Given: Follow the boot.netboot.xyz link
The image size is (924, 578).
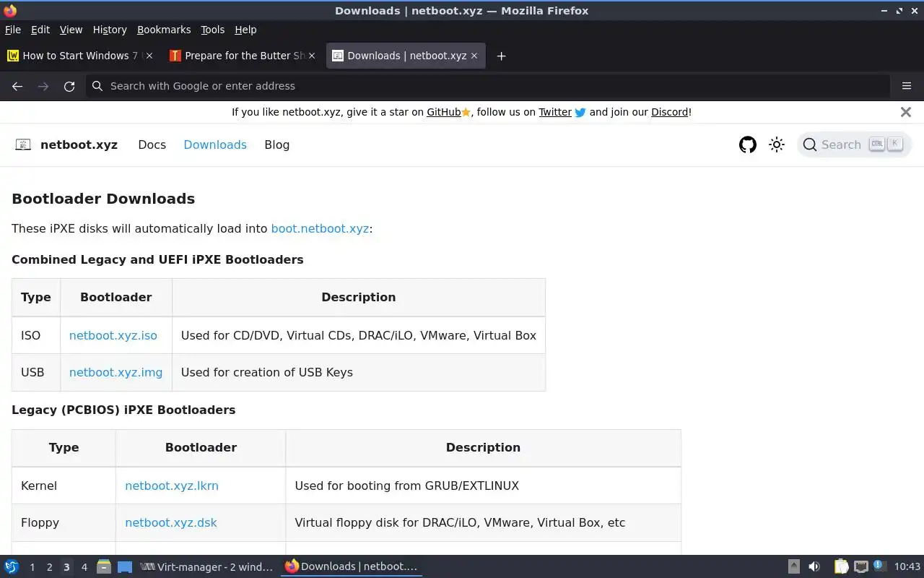Looking at the screenshot, I should point(320,228).
